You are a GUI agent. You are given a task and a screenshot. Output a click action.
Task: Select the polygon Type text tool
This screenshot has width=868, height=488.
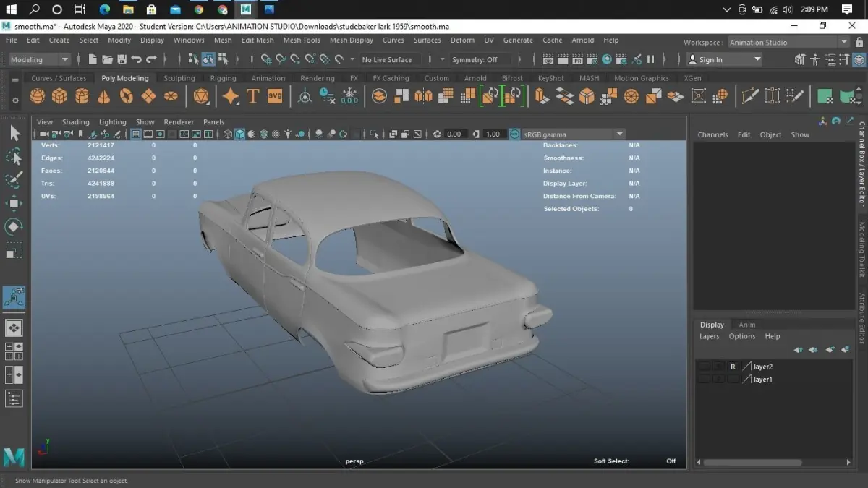[x=252, y=96]
